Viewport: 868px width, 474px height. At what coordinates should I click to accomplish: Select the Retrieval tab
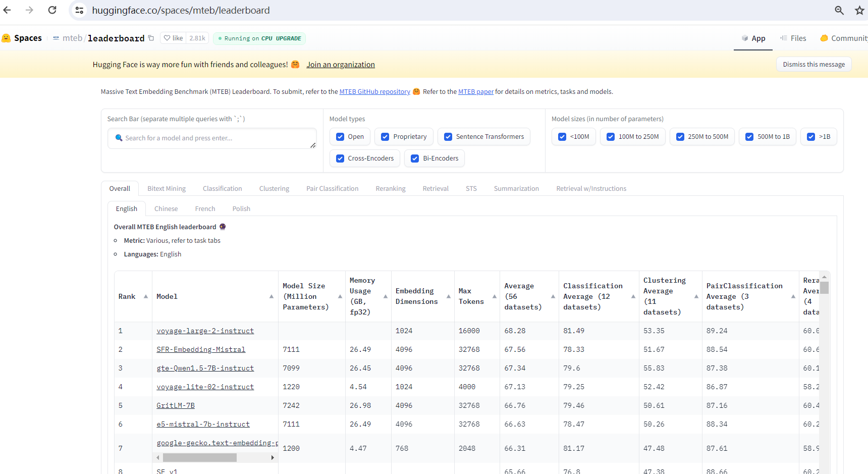pos(436,188)
